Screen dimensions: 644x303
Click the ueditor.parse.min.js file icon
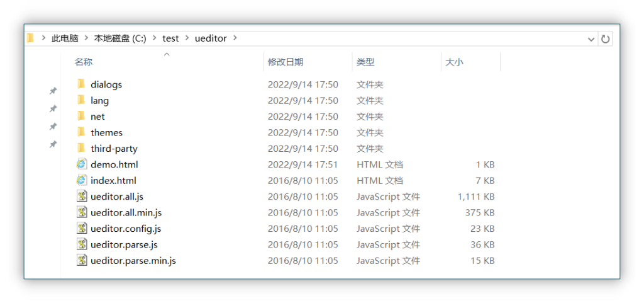(x=82, y=261)
